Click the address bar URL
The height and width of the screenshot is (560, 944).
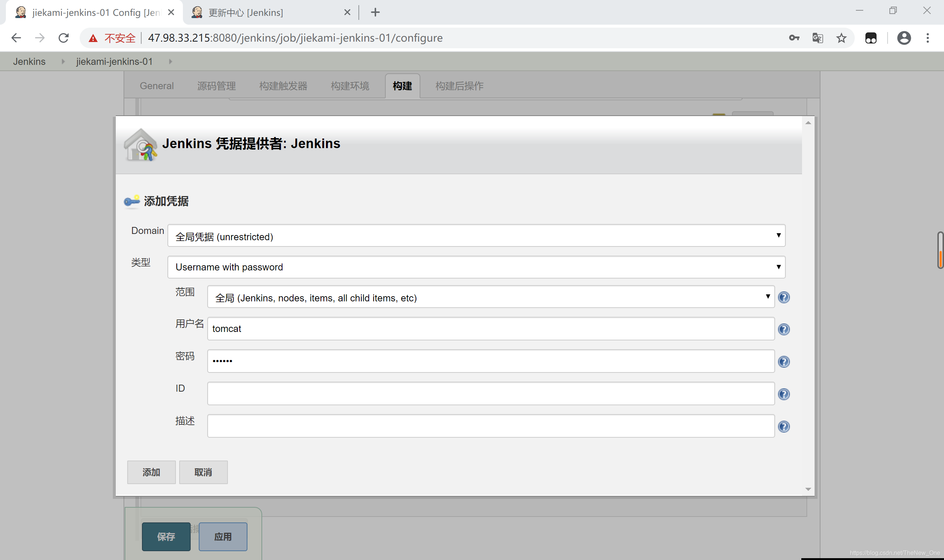click(x=295, y=38)
